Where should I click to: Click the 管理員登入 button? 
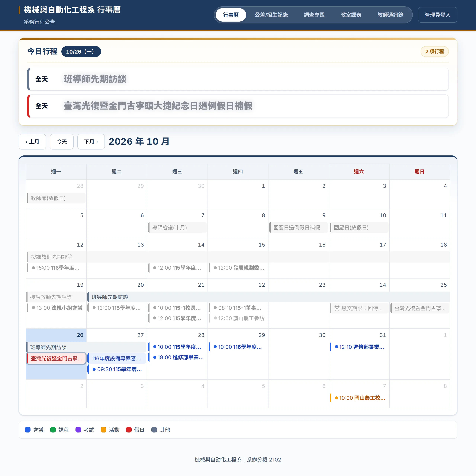(437, 15)
